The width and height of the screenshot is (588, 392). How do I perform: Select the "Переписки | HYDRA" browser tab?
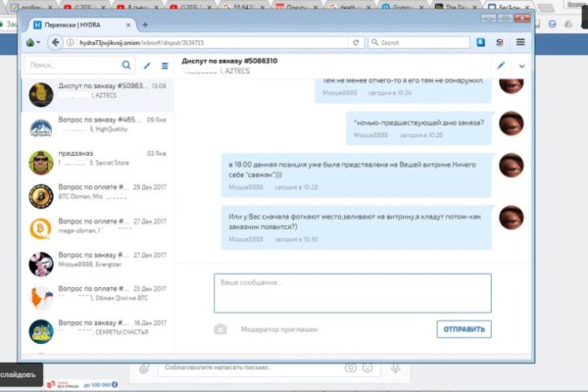(80, 24)
